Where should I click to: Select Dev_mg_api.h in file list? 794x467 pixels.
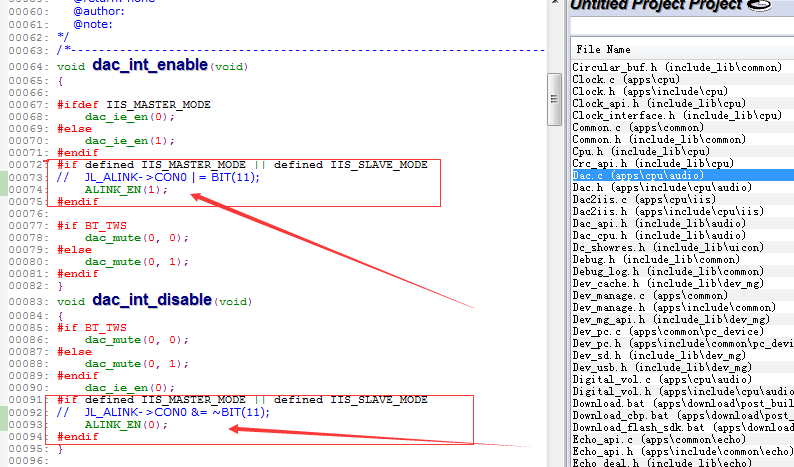tap(671, 320)
